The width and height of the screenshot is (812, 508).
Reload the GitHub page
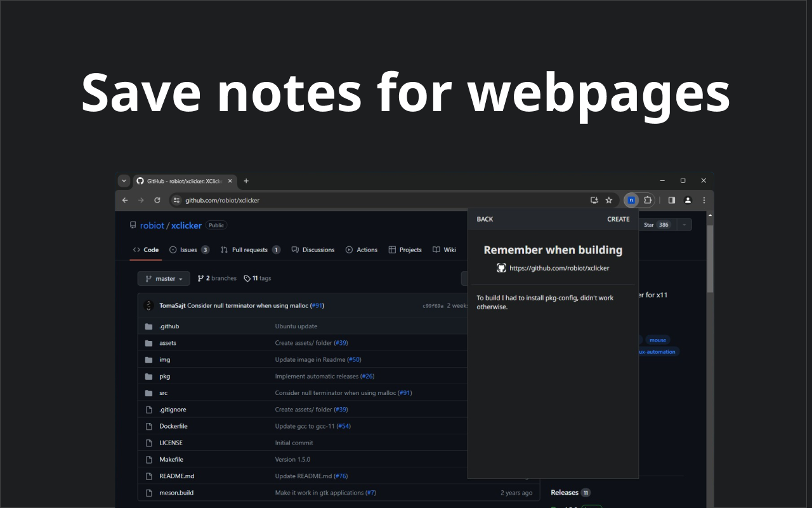pos(157,200)
